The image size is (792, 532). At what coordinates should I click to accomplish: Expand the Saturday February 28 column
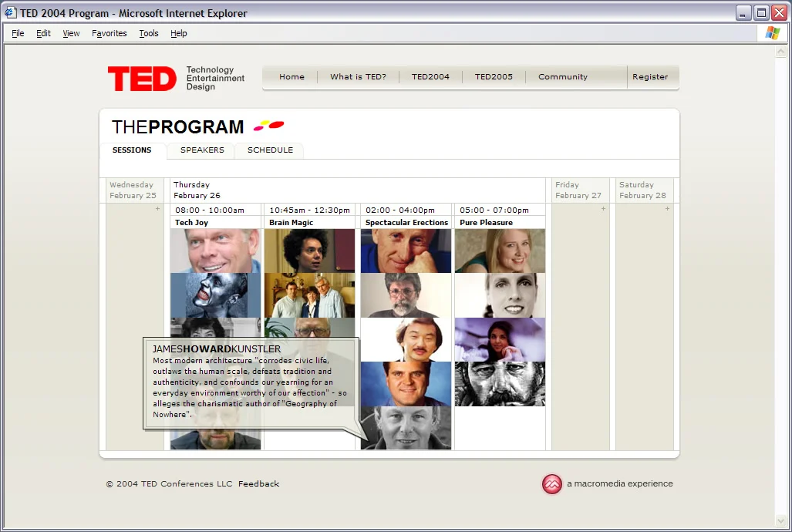click(667, 209)
